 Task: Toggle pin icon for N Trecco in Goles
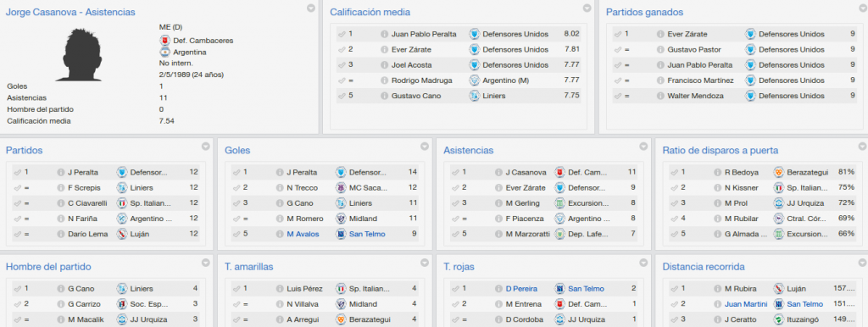click(x=237, y=187)
